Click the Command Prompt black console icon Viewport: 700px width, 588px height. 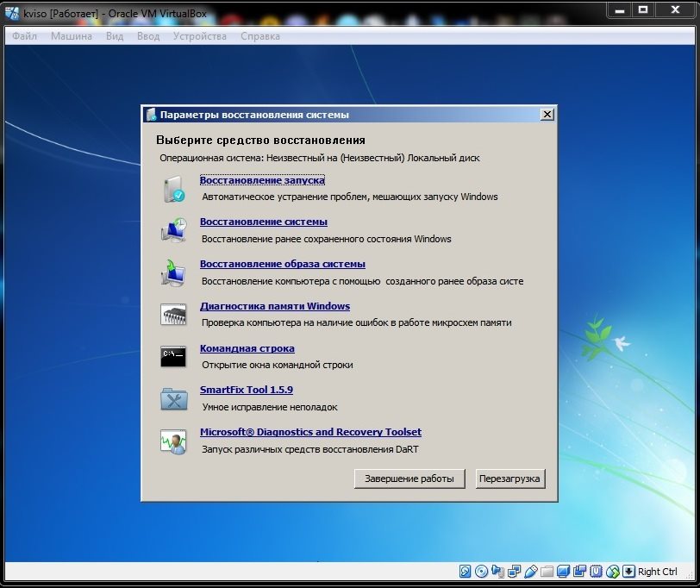pyautogui.click(x=172, y=356)
